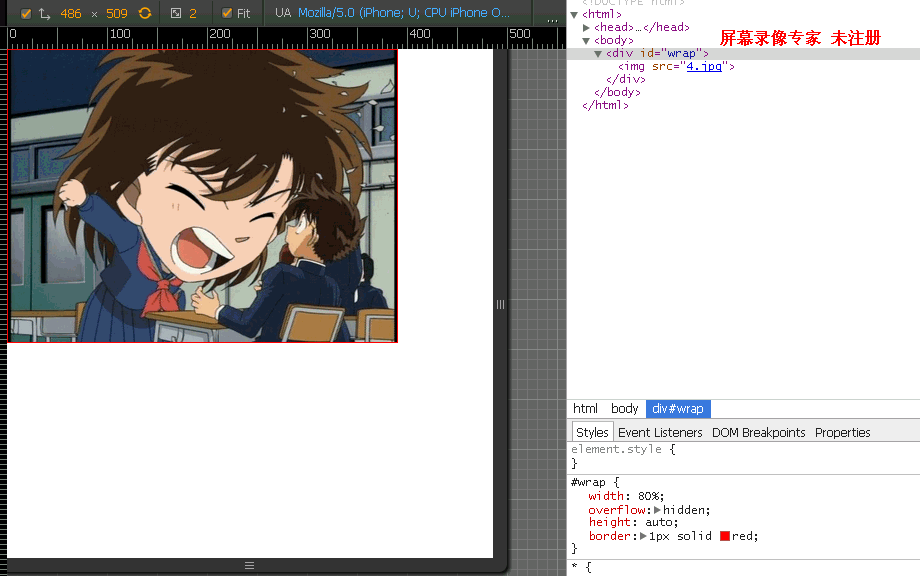The image size is (920, 576).
Task: Click the red border color swatch
Action: click(725, 536)
